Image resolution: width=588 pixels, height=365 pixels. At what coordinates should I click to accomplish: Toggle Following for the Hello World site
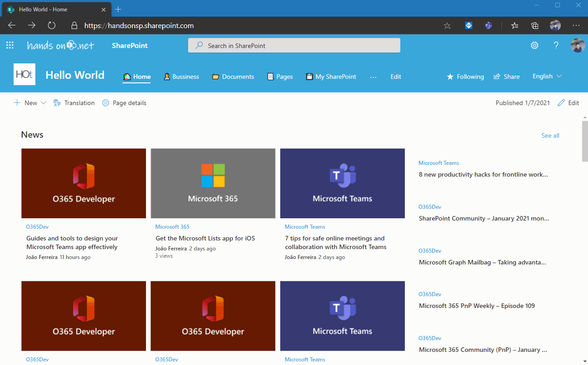[x=465, y=77]
